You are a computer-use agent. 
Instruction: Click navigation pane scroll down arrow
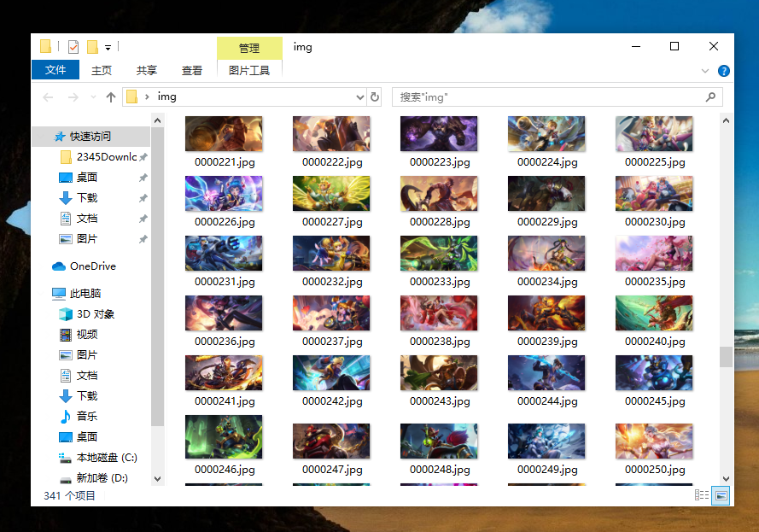(x=157, y=479)
